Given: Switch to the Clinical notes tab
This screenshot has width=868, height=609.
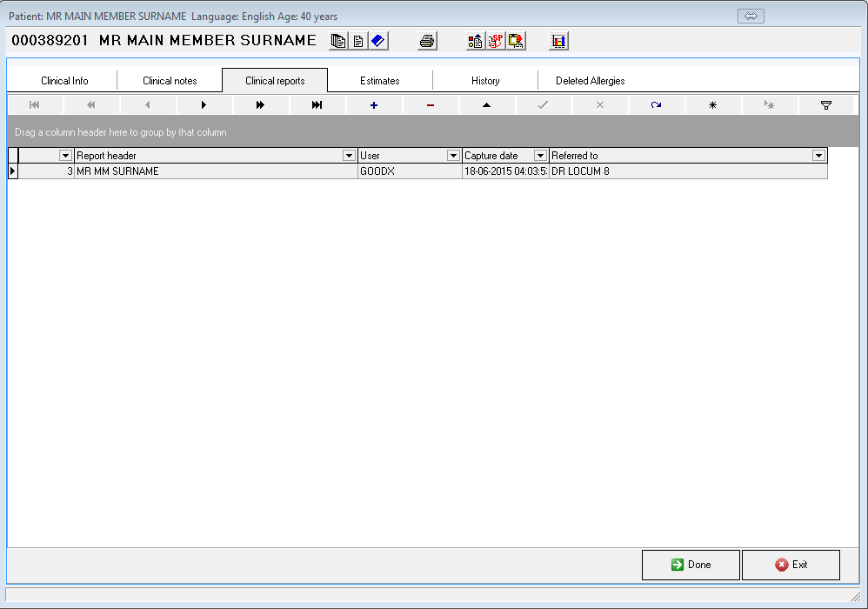Looking at the screenshot, I should pos(170,81).
